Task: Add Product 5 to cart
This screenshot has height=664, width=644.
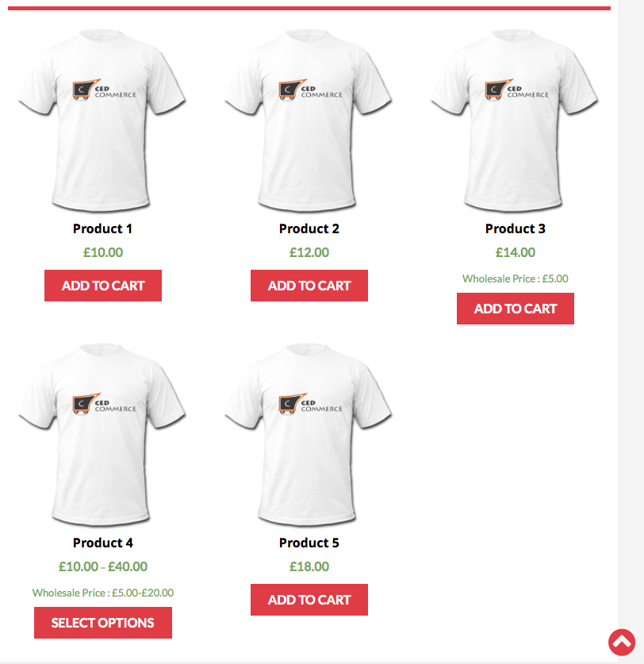Action: (x=309, y=600)
